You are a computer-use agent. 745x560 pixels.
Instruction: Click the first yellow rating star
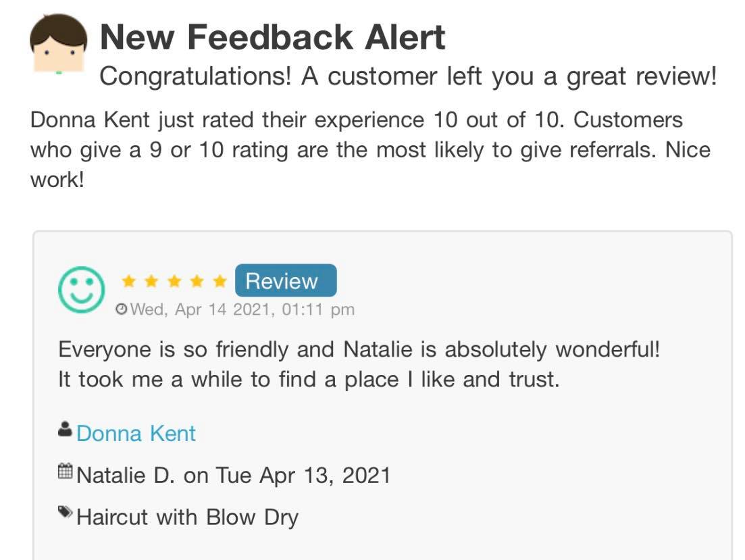pos(128,281)
